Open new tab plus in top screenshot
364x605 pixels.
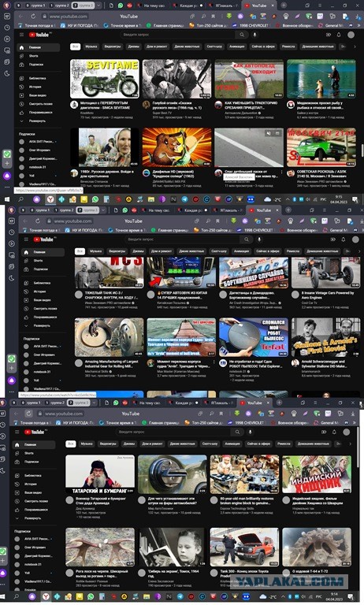click(284, 6)
